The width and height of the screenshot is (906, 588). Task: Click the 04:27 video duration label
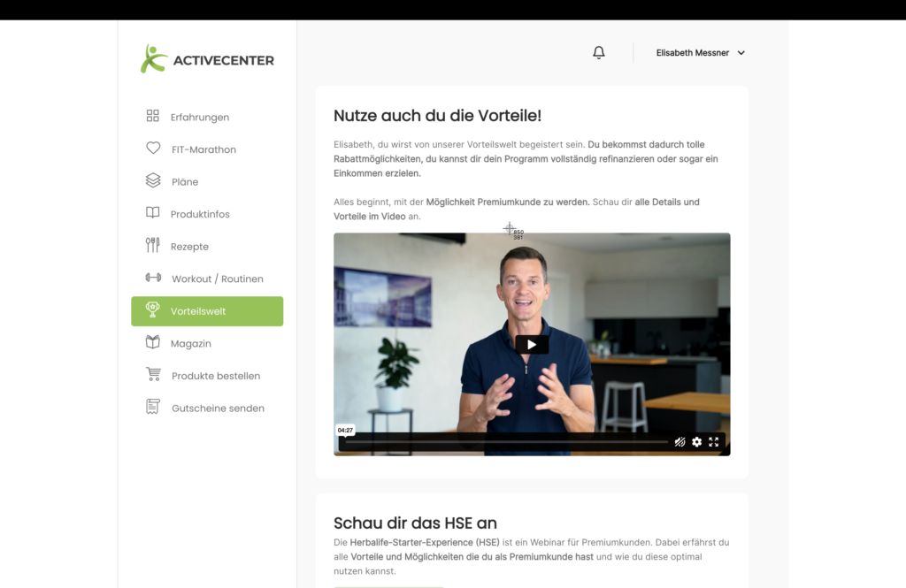(x=345, y=430)
